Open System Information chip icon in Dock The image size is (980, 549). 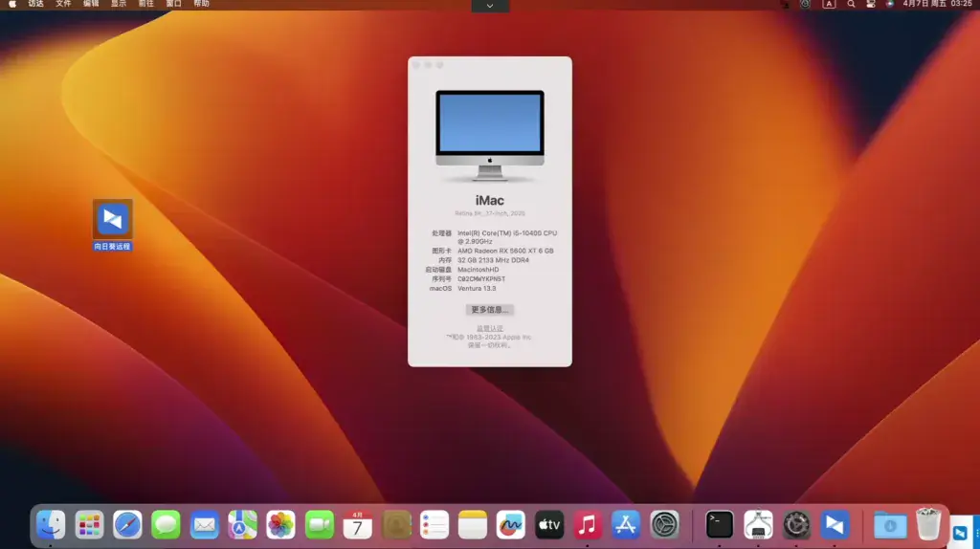(x=758, y=525)
